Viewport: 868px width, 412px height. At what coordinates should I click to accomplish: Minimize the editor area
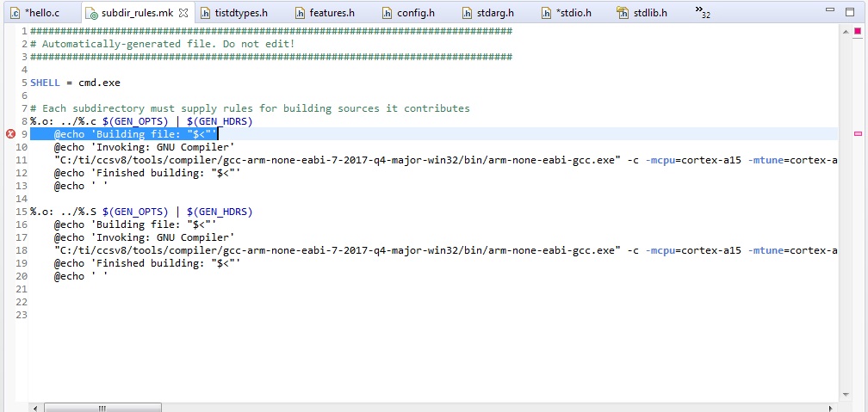point(830,10)
